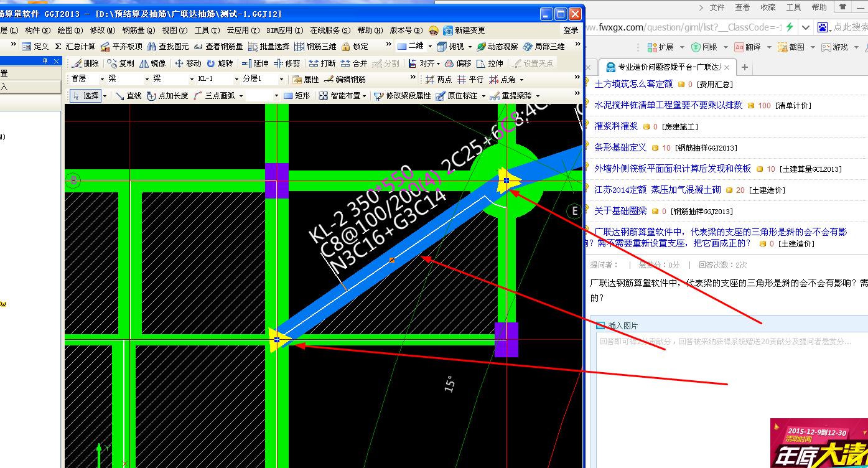Screen dimensions: 868x468
Task: Select the 复制 copy tool
Action: click(x=121, y=63)
